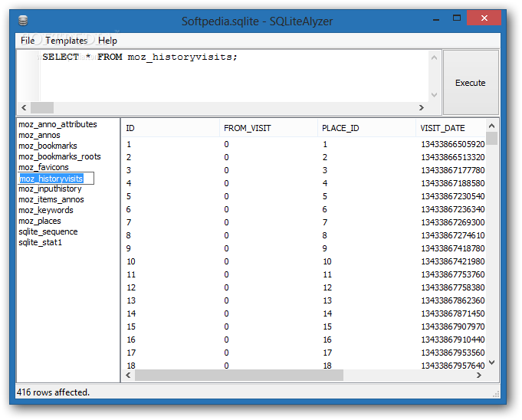Click VISIT_DATE cell 13433866505920
The height and width of the screenshot is (420, 522).
pyautogui.click(x=453, y=144)
